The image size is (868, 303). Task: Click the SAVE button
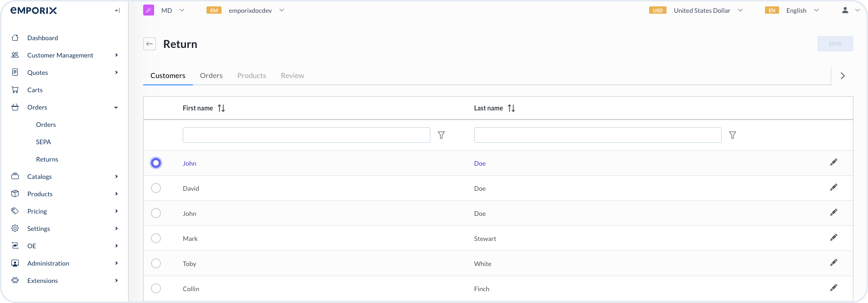[x=835, y=44]
